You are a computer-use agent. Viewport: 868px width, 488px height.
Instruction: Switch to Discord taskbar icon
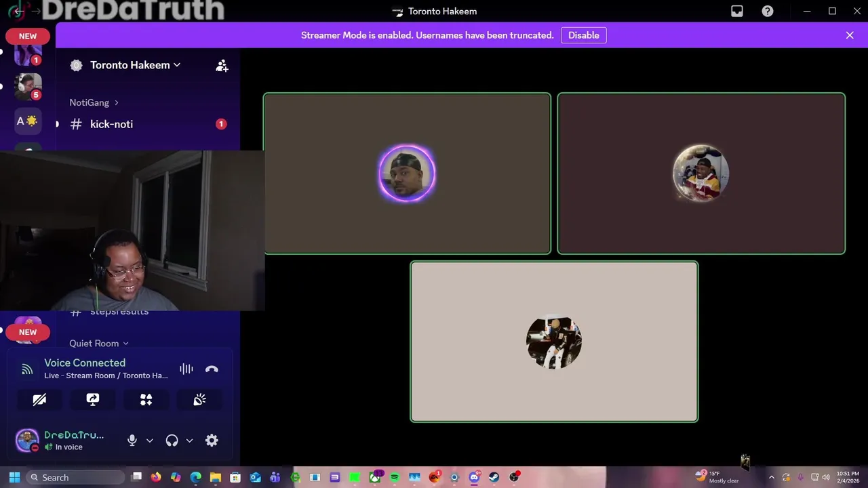click(474, 477)
